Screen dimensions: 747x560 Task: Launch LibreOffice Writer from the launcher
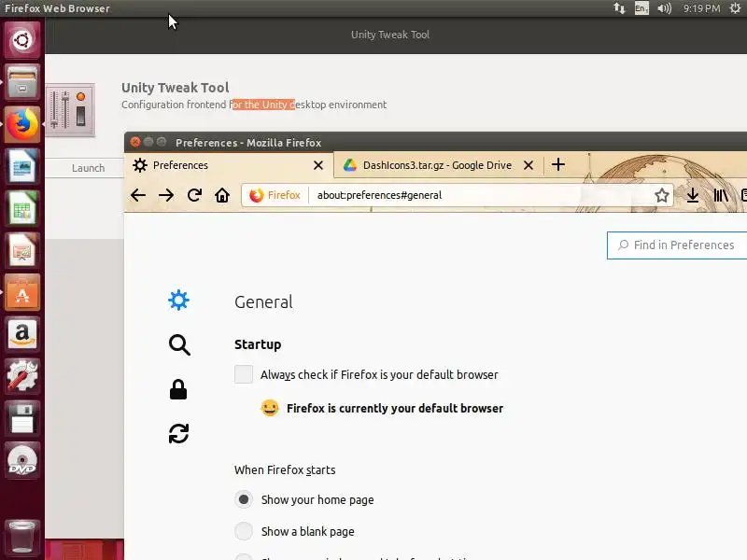pyautogui.click(x=21, y=166)
